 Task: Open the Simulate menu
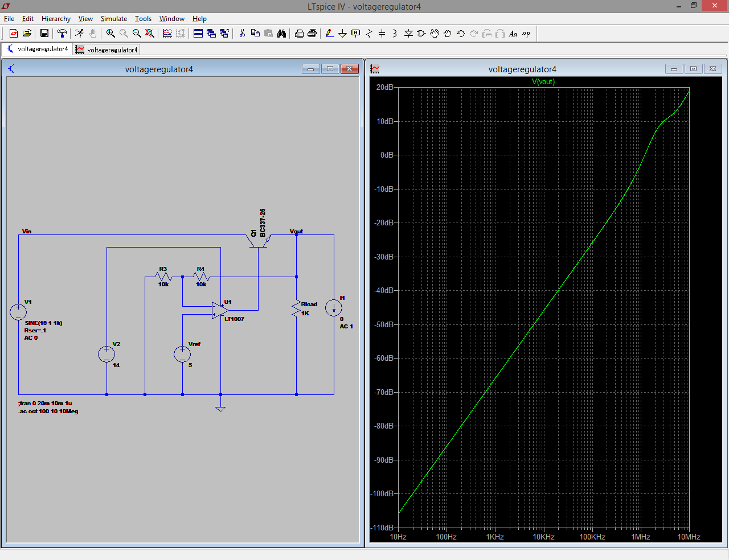click(x=114, y=19)
